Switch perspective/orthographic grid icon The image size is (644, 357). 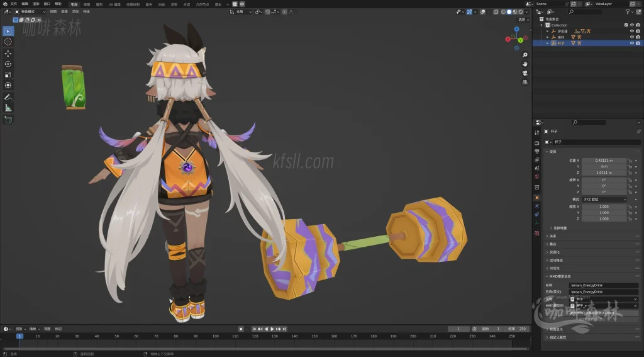coord(525,82)
